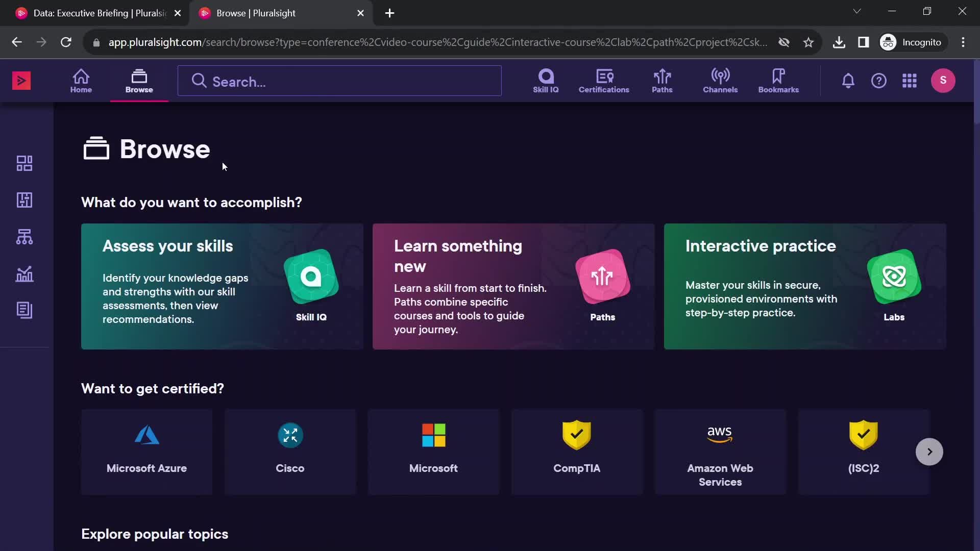Focus the Search input field
980x551 pixels.
coord(339,81)
